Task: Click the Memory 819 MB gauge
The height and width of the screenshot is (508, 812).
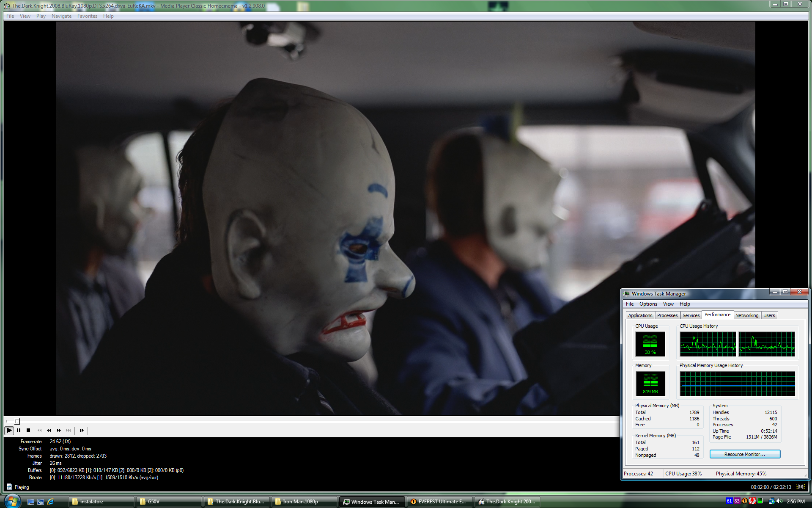Action: (650, 384)
